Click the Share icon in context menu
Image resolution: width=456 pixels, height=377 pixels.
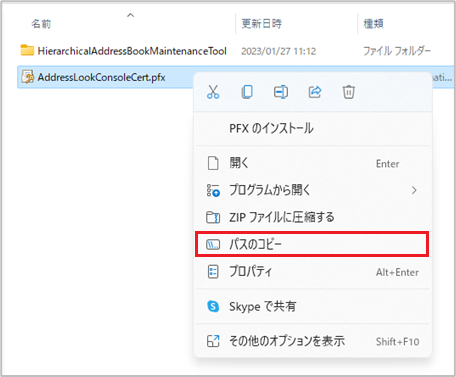tap(315, 92)
